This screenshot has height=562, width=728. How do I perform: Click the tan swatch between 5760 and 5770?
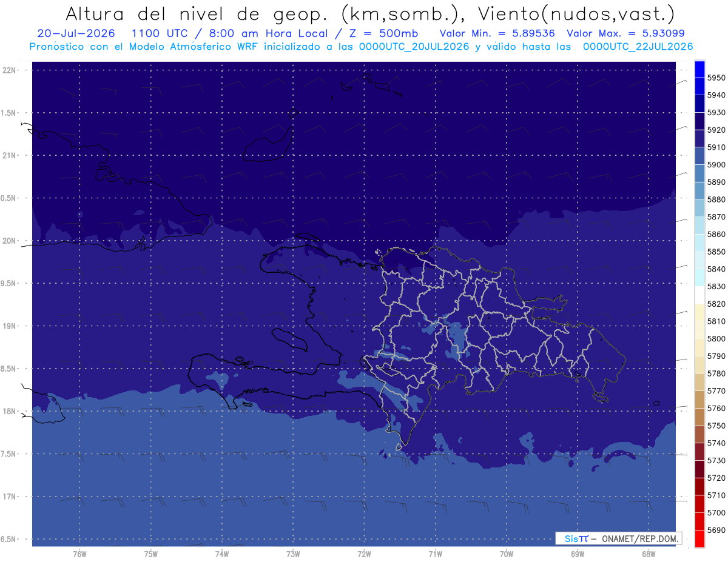(699, 400)
